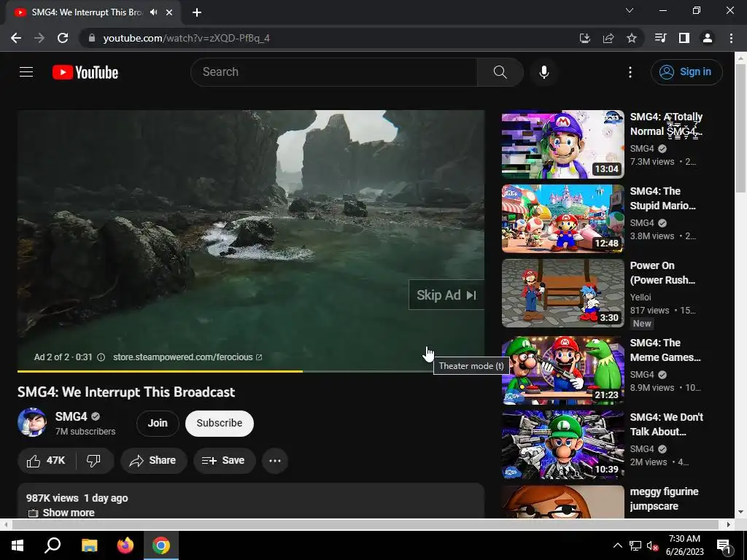Open YouTube settings three-dot menu
The image size is (747, 560).
(x=630, y=72)
